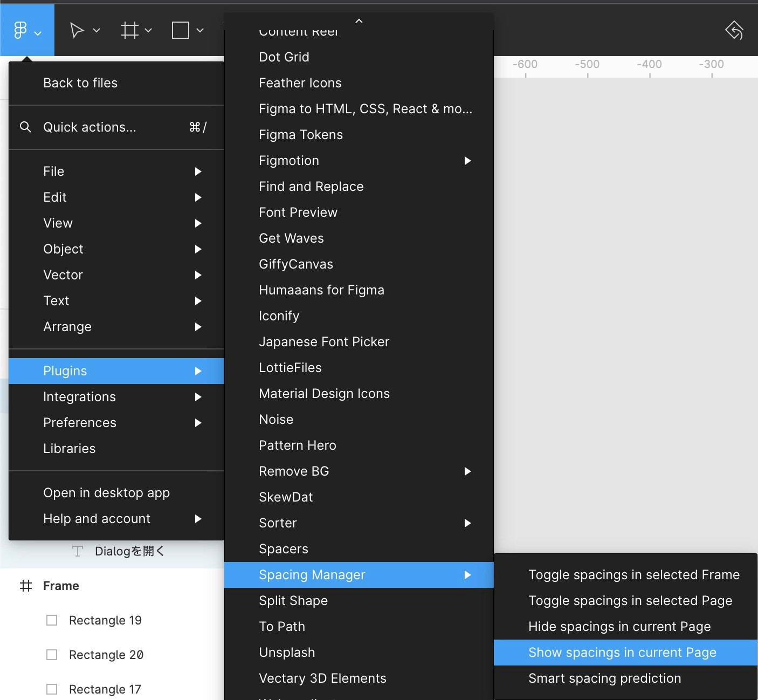This screenshot has width=758, height=700.
Task: Run the Feather Icons plugin
Action: tap(359, 83)
